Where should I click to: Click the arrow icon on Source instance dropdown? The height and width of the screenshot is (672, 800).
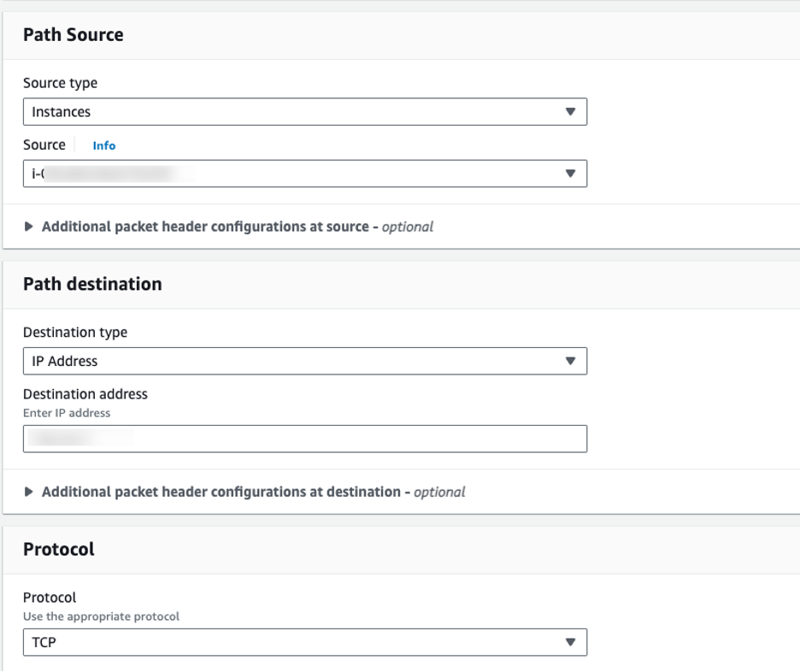(x=570, y=174)
